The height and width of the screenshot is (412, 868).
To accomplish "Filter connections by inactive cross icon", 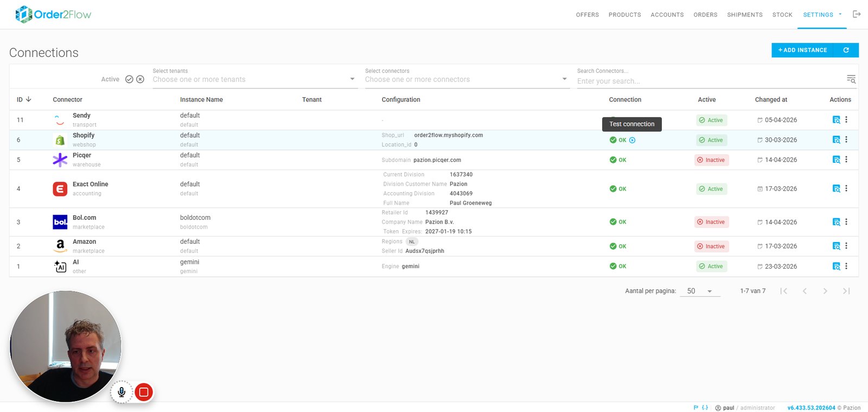I will pyautogui.click(x=140, y=79).
